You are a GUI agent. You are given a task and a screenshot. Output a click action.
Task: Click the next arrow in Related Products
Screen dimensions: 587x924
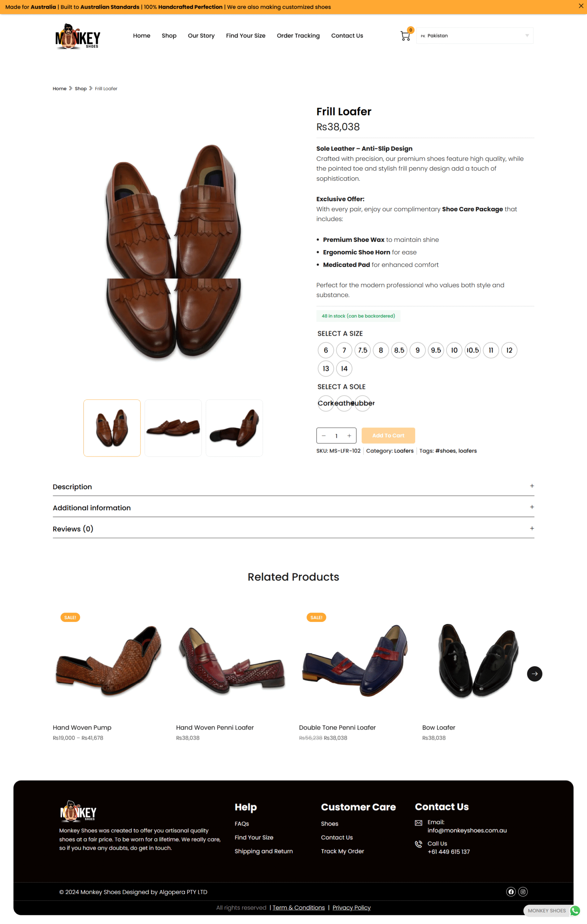pos(534,674)
